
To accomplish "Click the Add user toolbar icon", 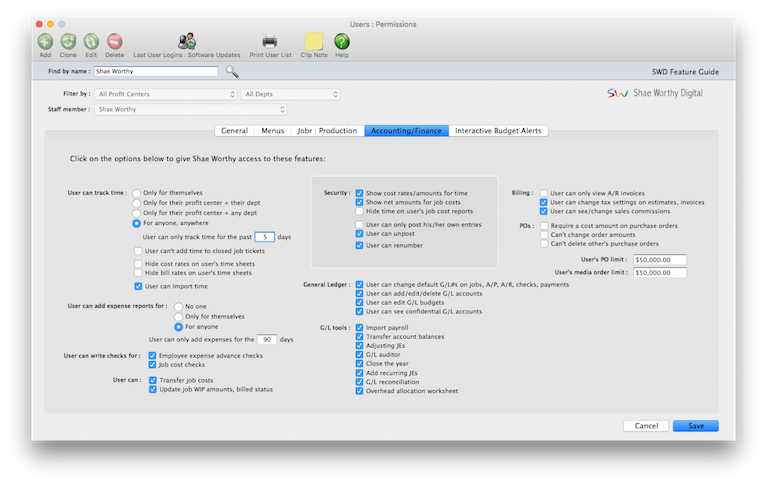I will (45, 41).
